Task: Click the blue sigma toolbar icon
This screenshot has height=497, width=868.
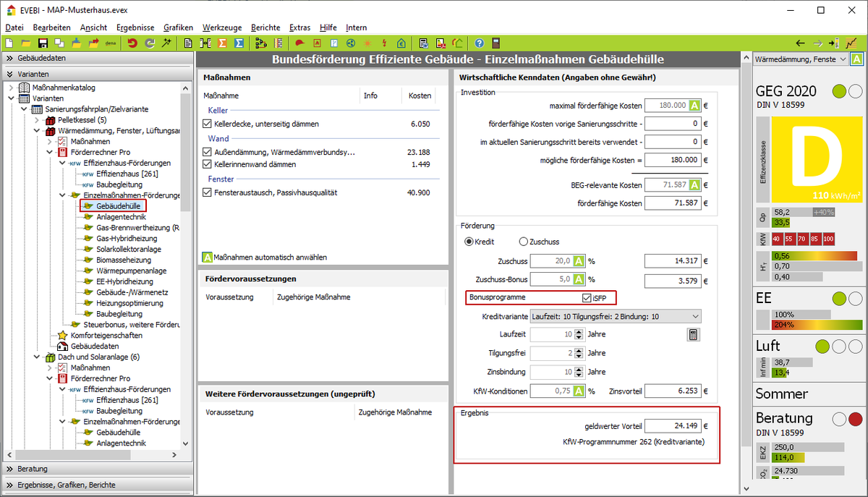Action: 239,43
